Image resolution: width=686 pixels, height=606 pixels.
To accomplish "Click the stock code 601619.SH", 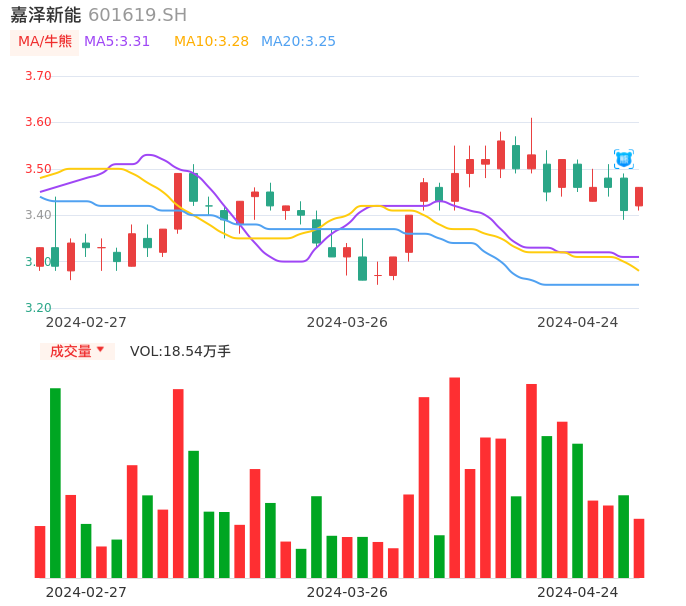I will pyautogui.click(x=137, y=15).
